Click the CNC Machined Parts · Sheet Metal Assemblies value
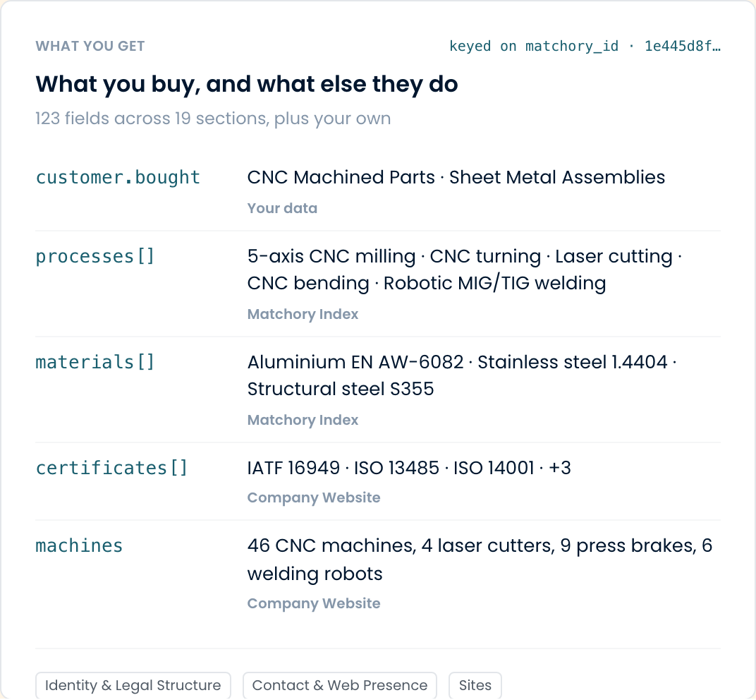The image size is (756, 700). 456,178
